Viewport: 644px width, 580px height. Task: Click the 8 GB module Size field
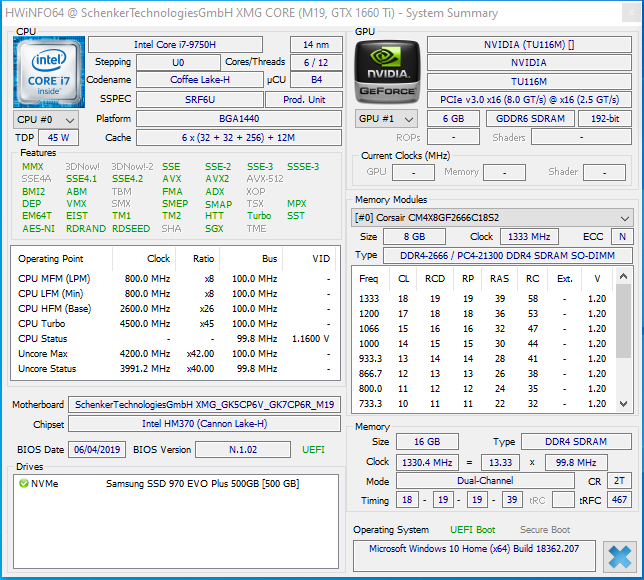coord(414,237)
